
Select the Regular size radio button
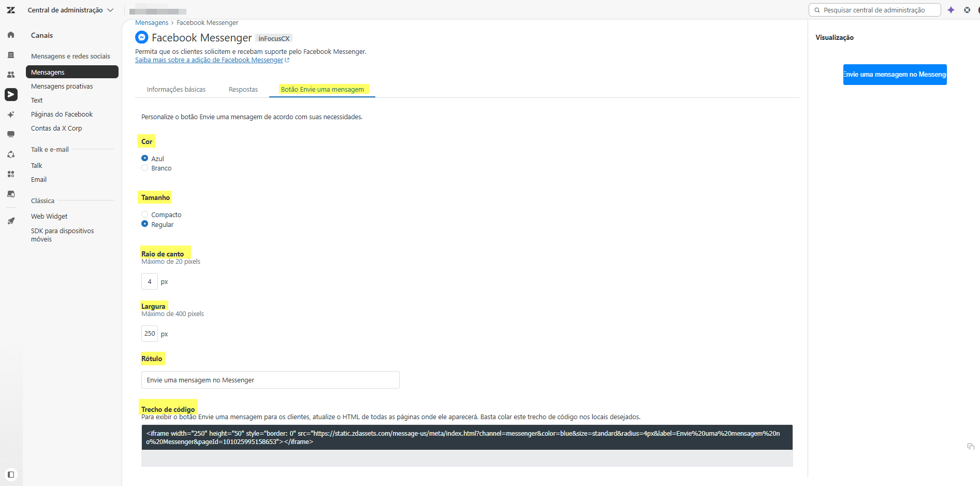coord(144,224)
